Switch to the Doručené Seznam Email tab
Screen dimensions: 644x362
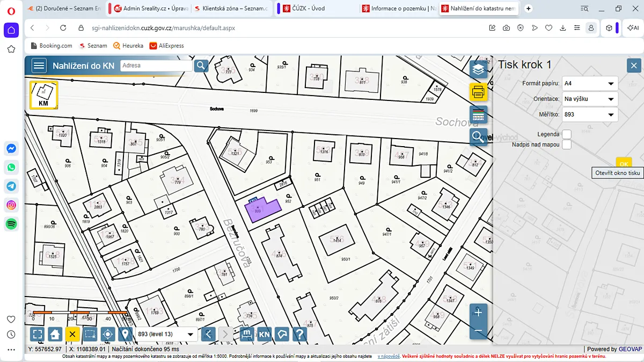64,9
